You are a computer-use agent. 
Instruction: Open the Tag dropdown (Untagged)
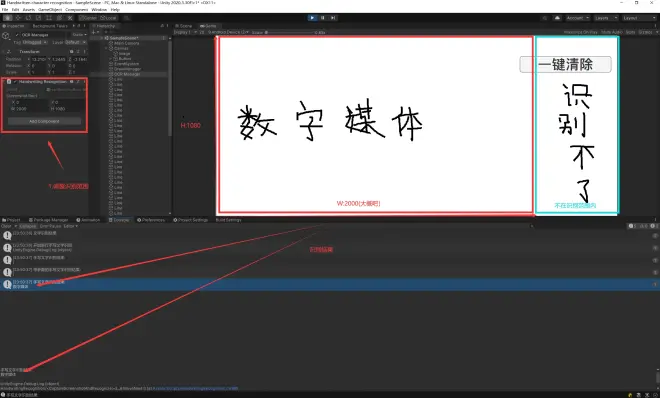(35, 42)
